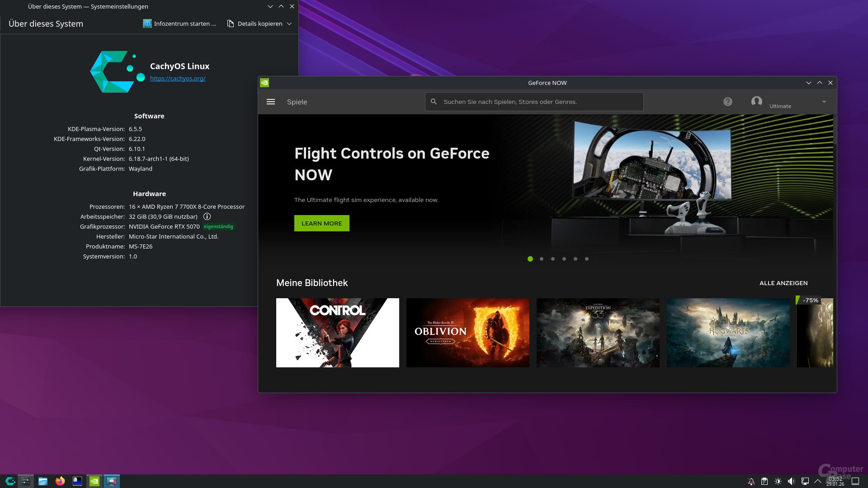Open the volume control in the system tray
The width and height of the screenshot is (868, 488).
tap(791, 481)
